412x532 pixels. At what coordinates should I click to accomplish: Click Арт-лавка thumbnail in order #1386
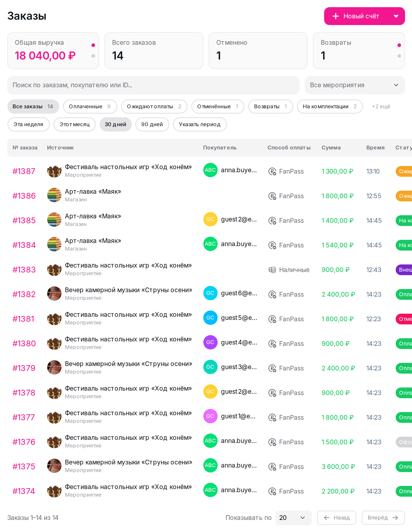pyautogui.click(x=54, y=195)
